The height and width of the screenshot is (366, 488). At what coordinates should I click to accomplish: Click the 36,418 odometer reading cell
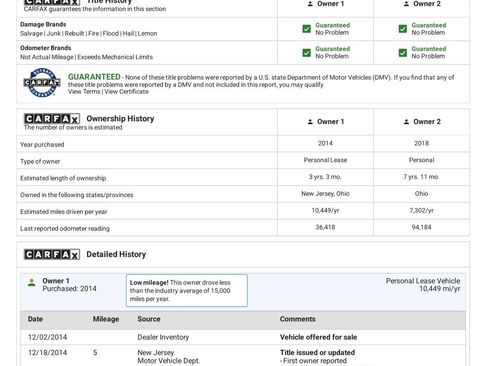point(325,227)
